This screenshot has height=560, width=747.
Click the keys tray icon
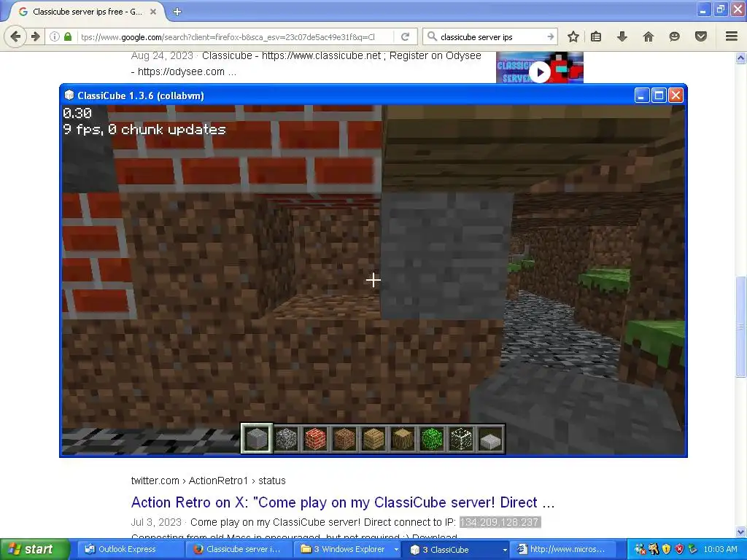pos(653,550)
